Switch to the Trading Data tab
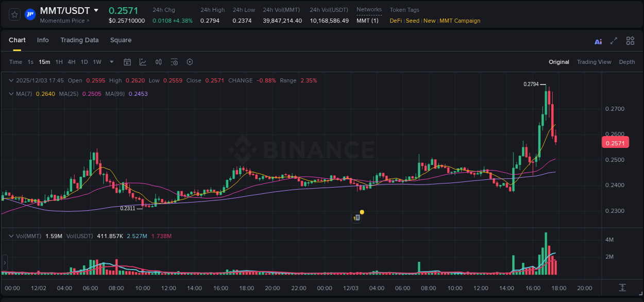 point(79,40)
